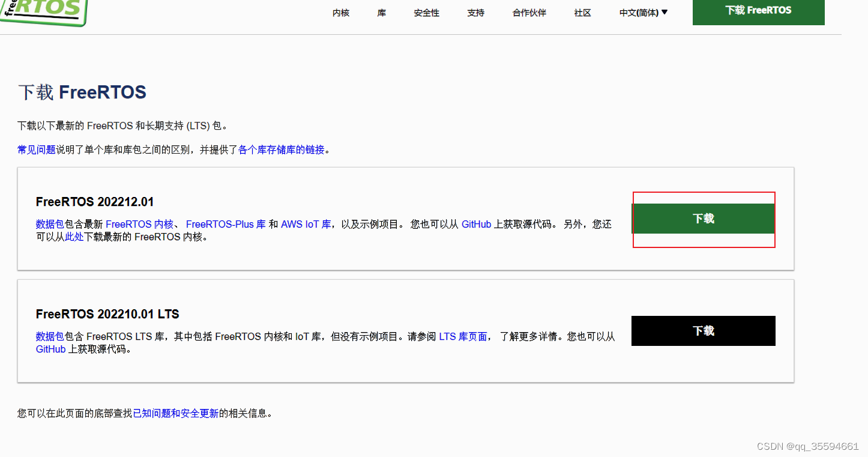Screen dimensions: 868x457
Task: Open the 社区 navigation item
Action: [582, 12]
